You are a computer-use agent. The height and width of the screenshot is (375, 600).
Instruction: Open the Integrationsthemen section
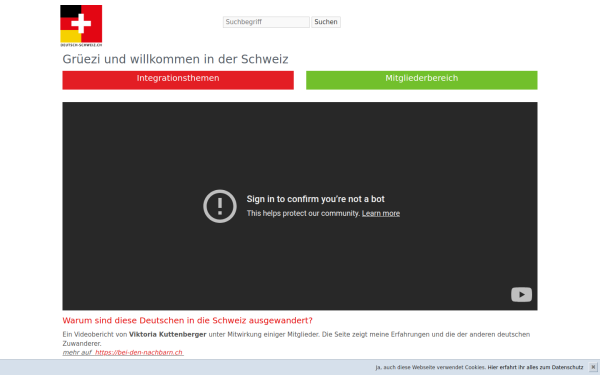pyautogui.click(x=178, y=80)
